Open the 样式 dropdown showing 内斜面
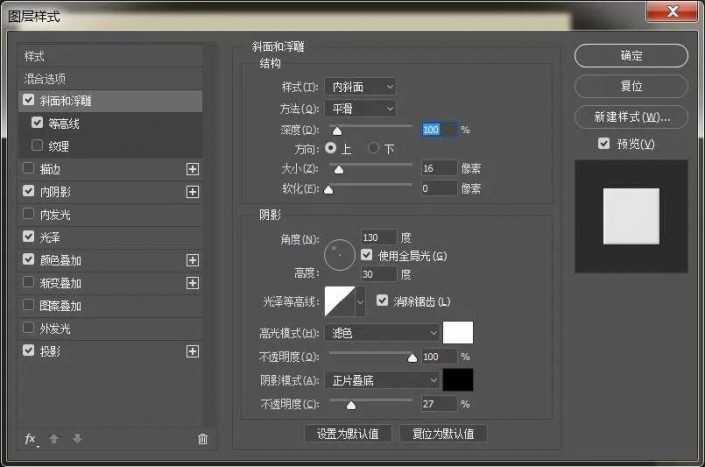This screenshot has width=705, height=467. pyautogui.click(x=359, y=87)
